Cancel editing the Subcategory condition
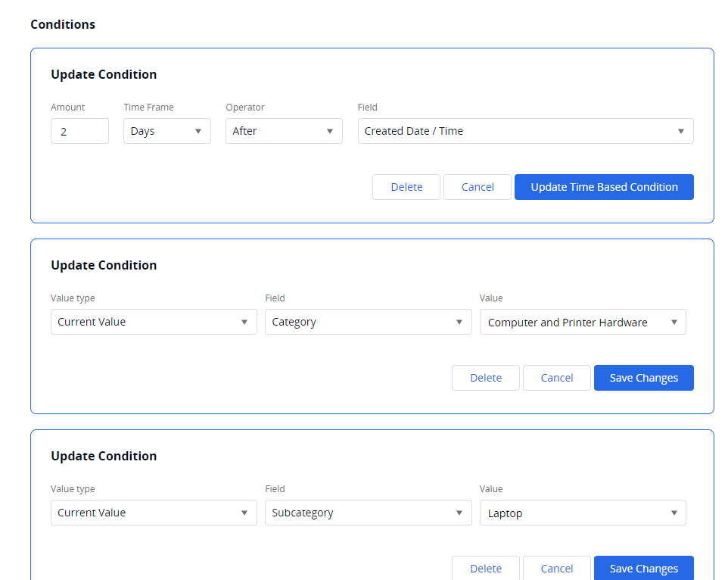Image resolution: width=728 pixels, height=580 pixels. pos(557,569)
